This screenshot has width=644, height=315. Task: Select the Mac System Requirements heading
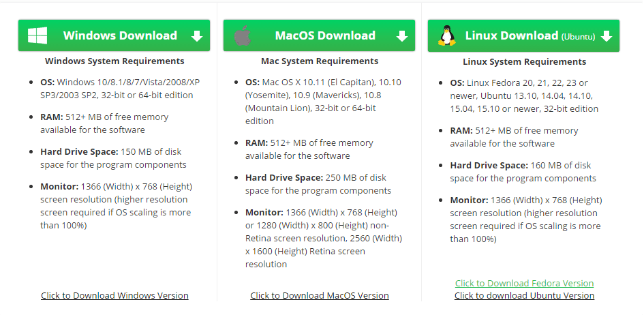(x=320, y=61)
